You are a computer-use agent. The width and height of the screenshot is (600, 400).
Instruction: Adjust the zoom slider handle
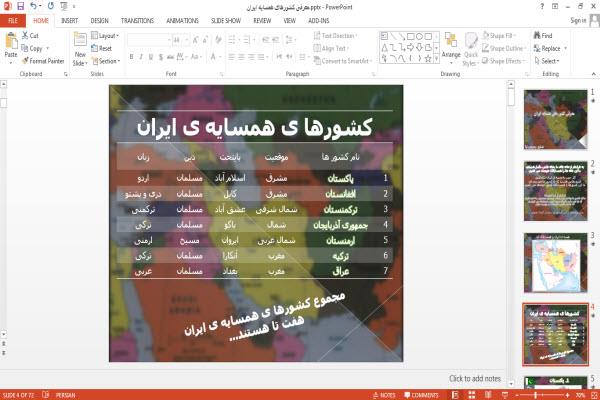(x=535, y=395)
